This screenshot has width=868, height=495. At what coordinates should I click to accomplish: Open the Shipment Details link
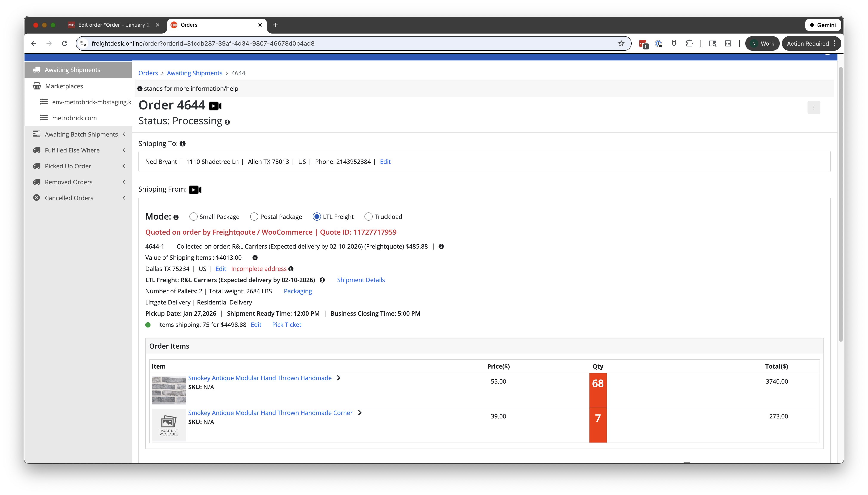point(361,280)
